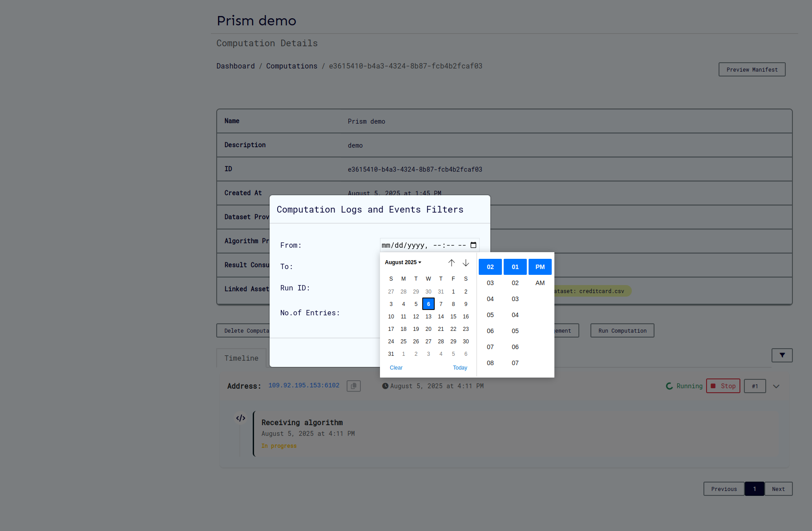Choose minute 02 in the minutes column
The width and height of the screenshot is (812, 531).
click(515, 283)
